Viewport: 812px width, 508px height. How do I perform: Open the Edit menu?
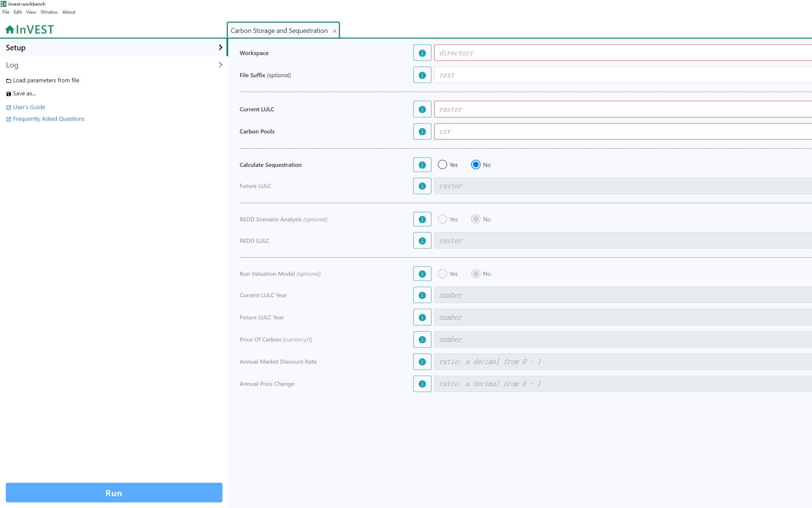point(18,12)
